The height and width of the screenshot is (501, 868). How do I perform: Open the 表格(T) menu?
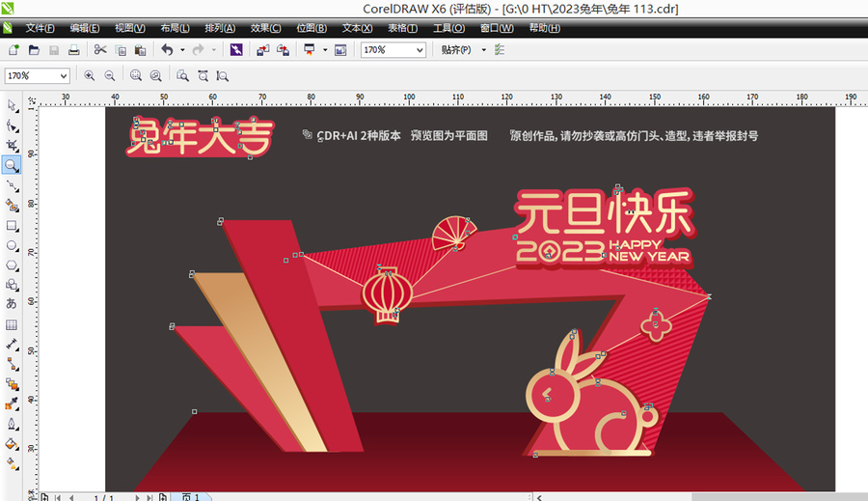coord(402,28)
